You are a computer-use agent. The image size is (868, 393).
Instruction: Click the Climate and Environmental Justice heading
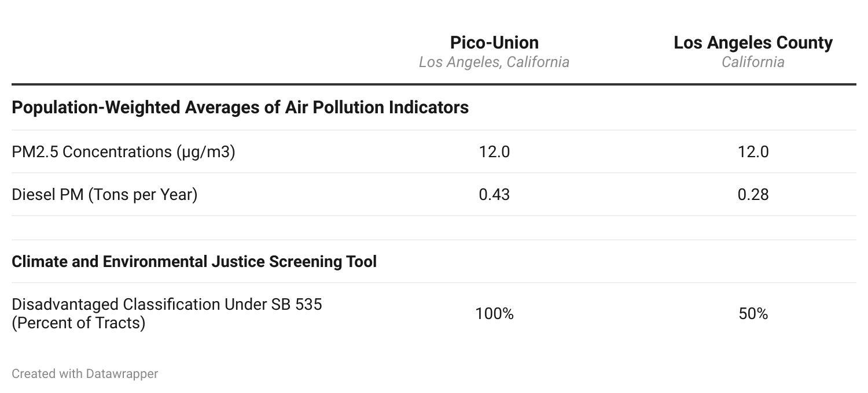[x=194, y=262]
